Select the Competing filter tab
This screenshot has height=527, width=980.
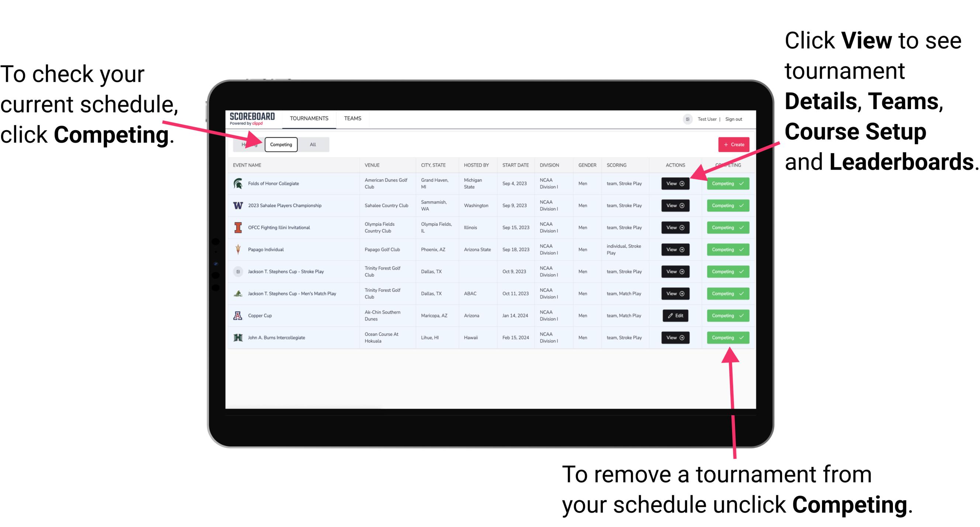point(280,144)
